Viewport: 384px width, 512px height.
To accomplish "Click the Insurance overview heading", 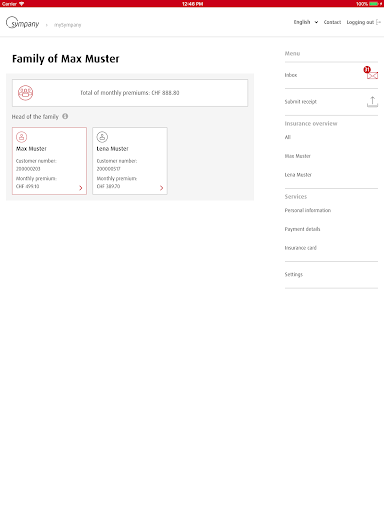I will click(311, 124).
